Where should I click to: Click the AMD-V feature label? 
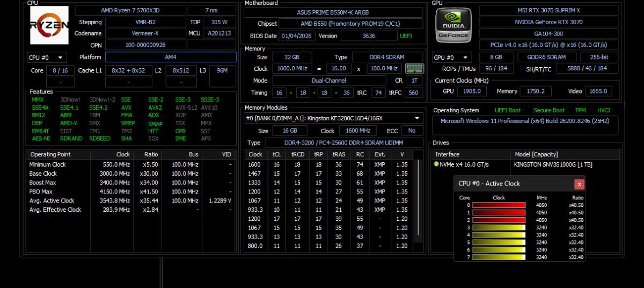pos(68,123)
